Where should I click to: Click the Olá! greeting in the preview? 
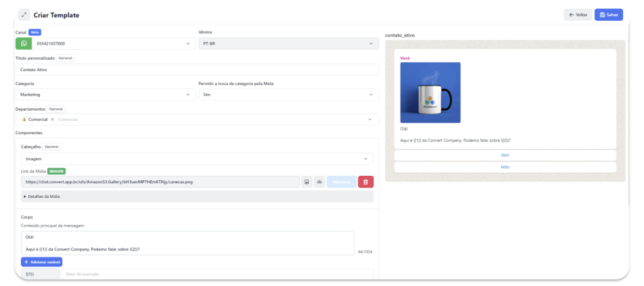[404, 129]
